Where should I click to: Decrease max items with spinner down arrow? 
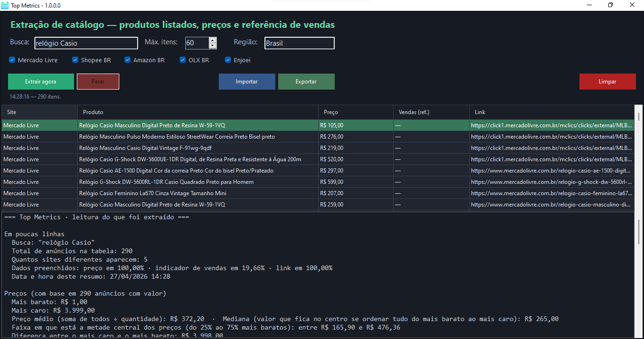[x=213, y=46]
